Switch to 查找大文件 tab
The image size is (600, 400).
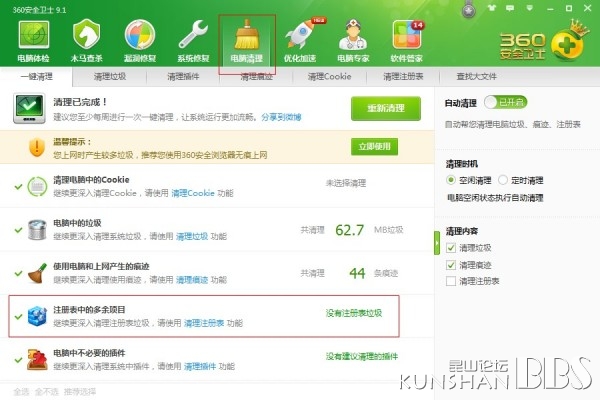click(x=476, y=77)
